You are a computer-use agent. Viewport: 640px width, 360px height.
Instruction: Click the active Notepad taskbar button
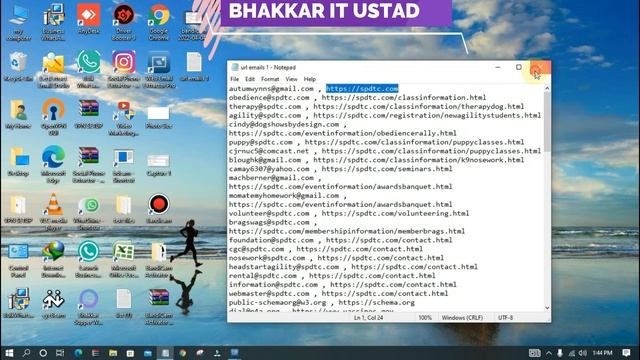[x=165, y=353]
